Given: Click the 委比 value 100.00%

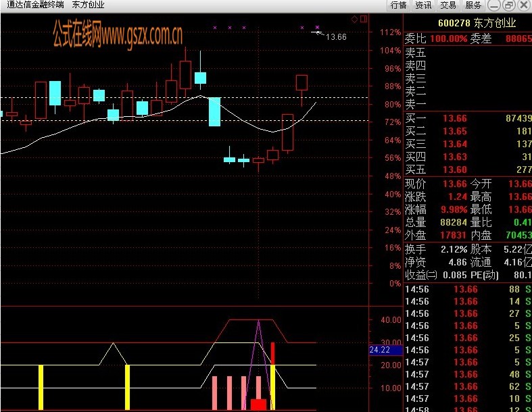Looking at the screenshot, I should click(x=449, y=38).
